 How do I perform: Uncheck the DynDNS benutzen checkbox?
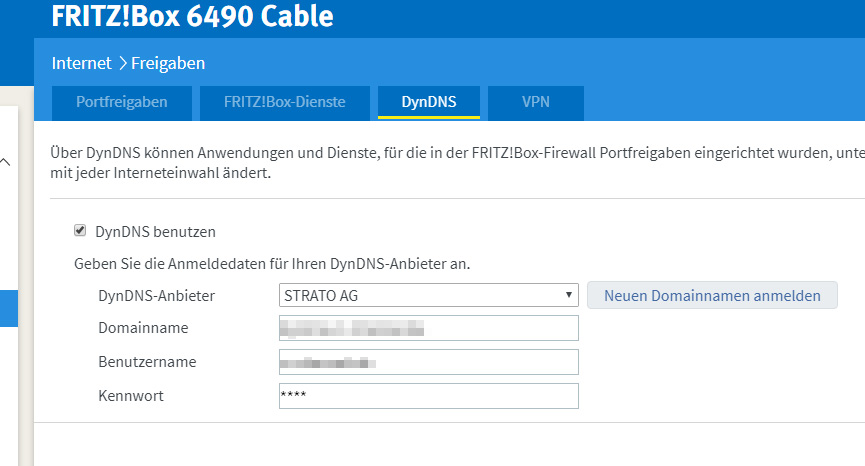tap(80, 231)
